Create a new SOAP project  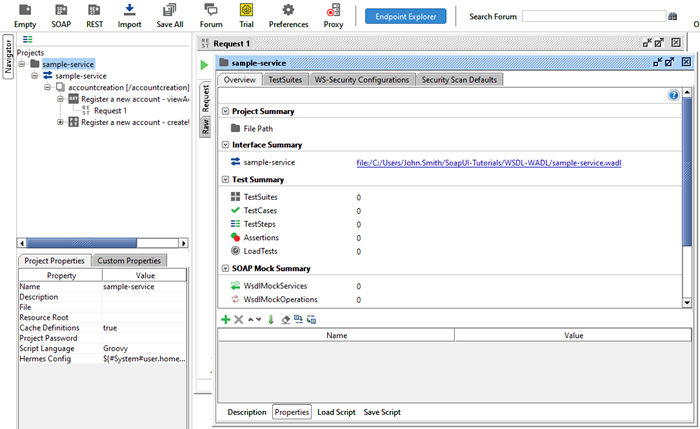60,10
